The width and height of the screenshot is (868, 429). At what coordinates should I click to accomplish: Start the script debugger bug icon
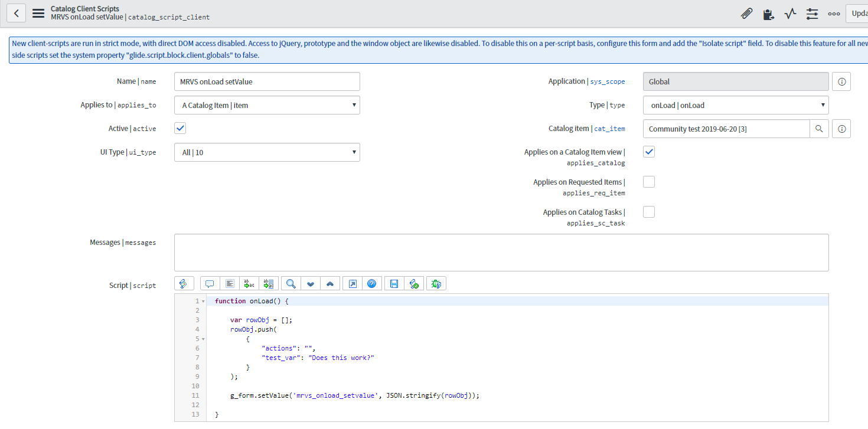point(436,283)
